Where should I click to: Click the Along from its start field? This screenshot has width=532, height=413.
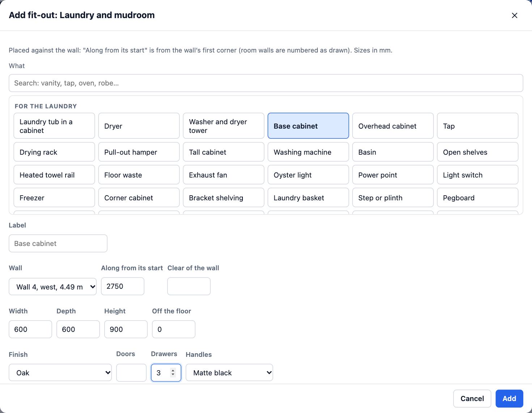pyautogui.click(x=123, y=286)
